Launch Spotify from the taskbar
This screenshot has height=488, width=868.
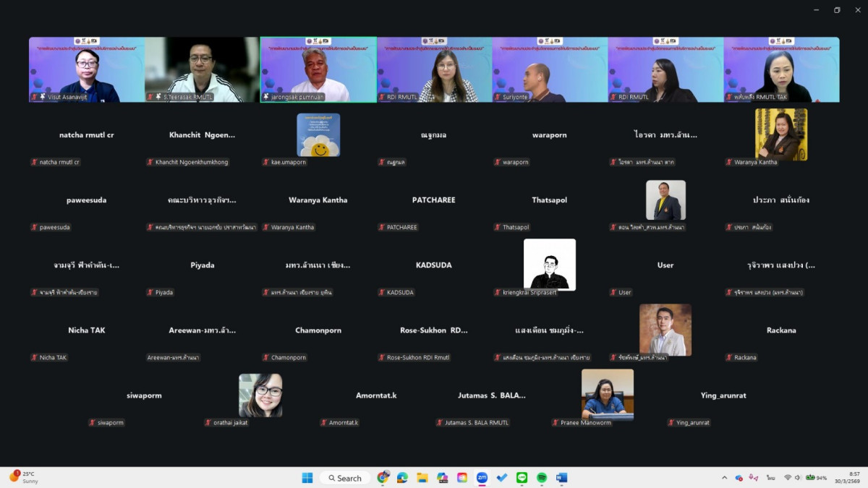click(542, 478)
